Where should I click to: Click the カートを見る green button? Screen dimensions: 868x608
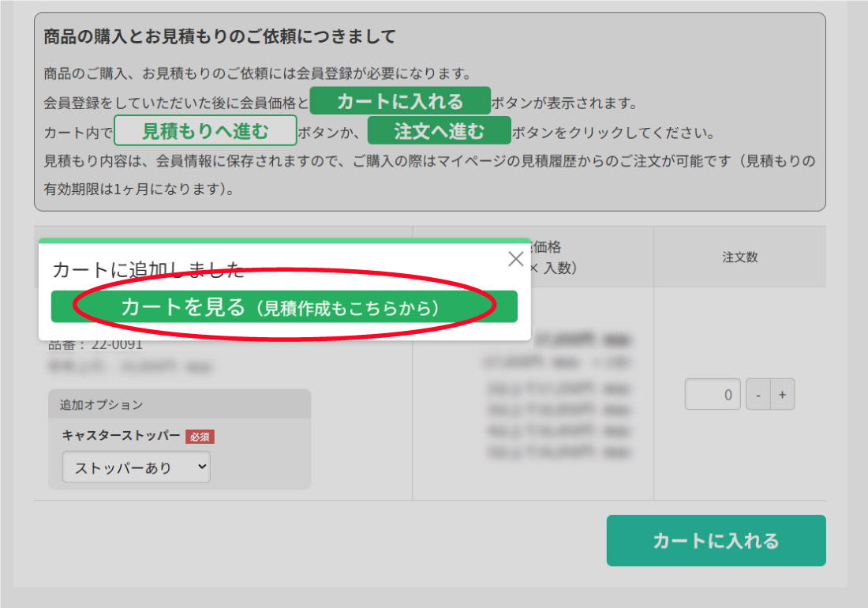284,307
